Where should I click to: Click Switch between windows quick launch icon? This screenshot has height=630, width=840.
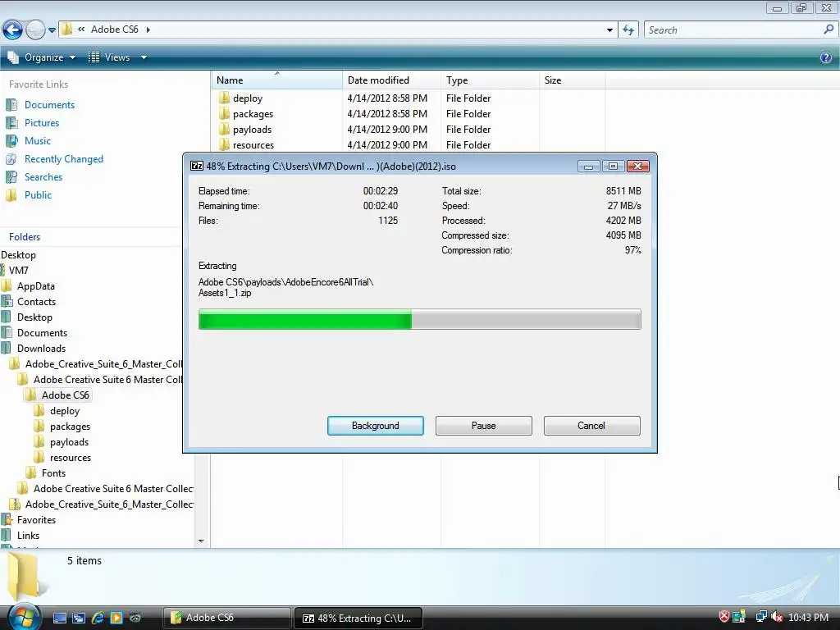tap(79, 618)
